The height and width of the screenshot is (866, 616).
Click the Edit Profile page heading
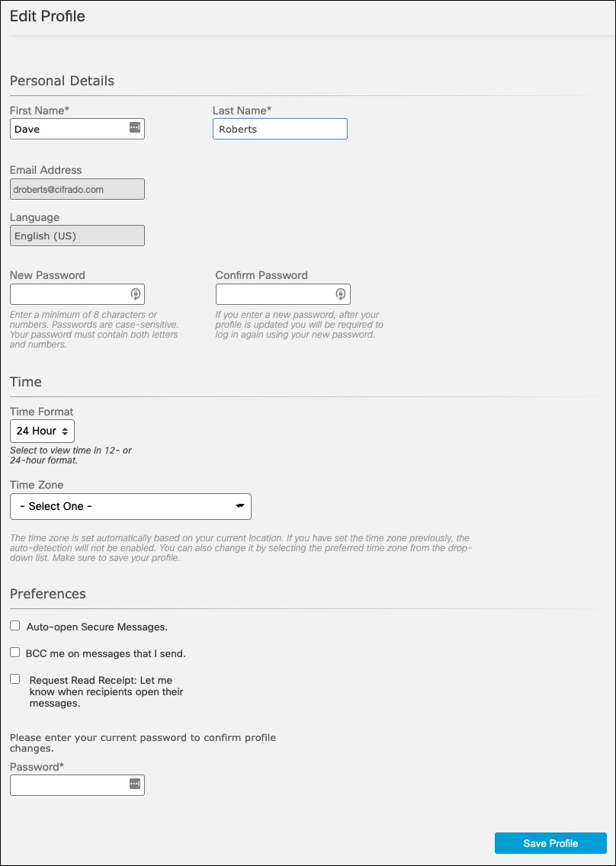point(47,16)
